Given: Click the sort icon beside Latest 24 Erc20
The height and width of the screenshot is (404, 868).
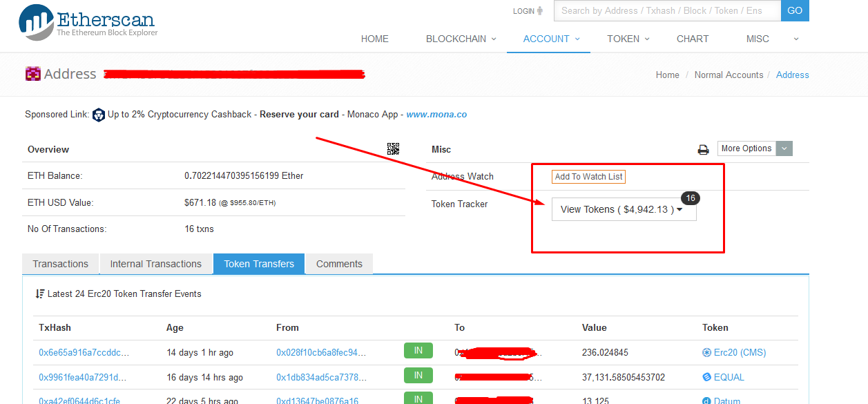Looking at the screenshot, I should [x=40, y=294].
